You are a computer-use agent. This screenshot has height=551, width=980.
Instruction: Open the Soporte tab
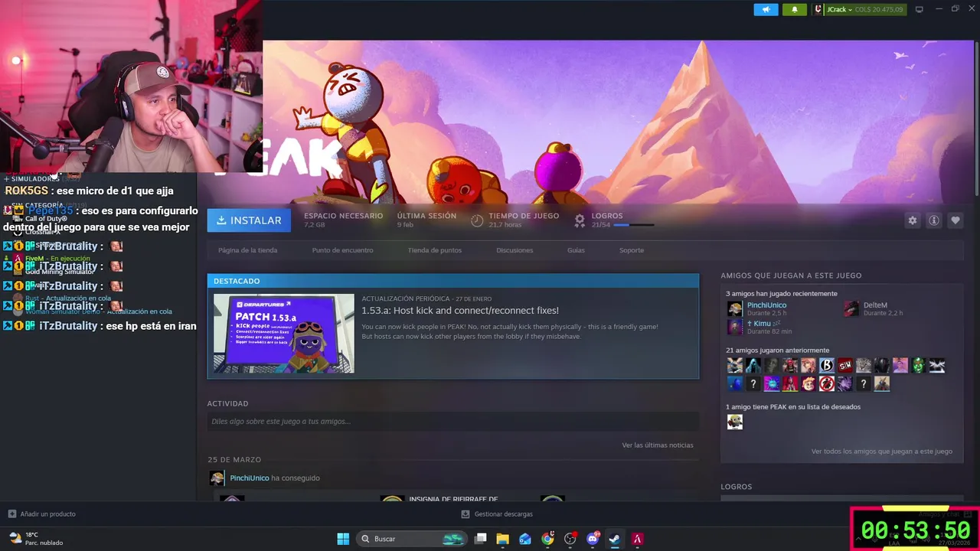[x=632, y=250]
